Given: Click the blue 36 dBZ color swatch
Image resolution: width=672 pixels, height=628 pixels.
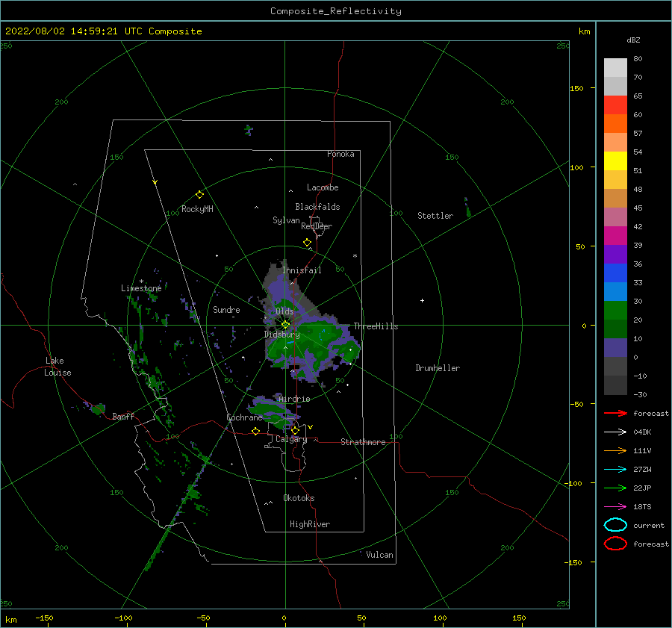Looking at the screenshot, I should pyautogui.click(x=615, y=273).
